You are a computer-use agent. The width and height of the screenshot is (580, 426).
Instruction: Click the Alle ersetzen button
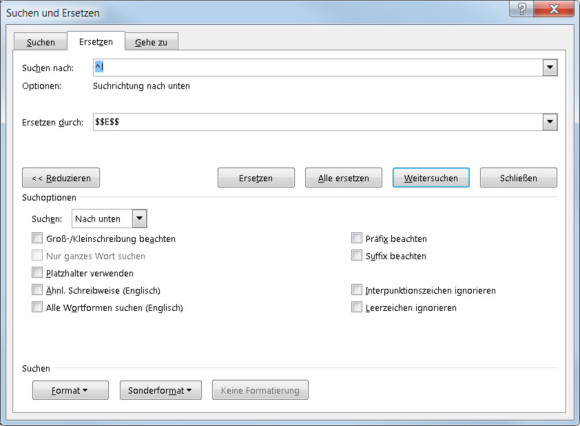coord(344,178)
